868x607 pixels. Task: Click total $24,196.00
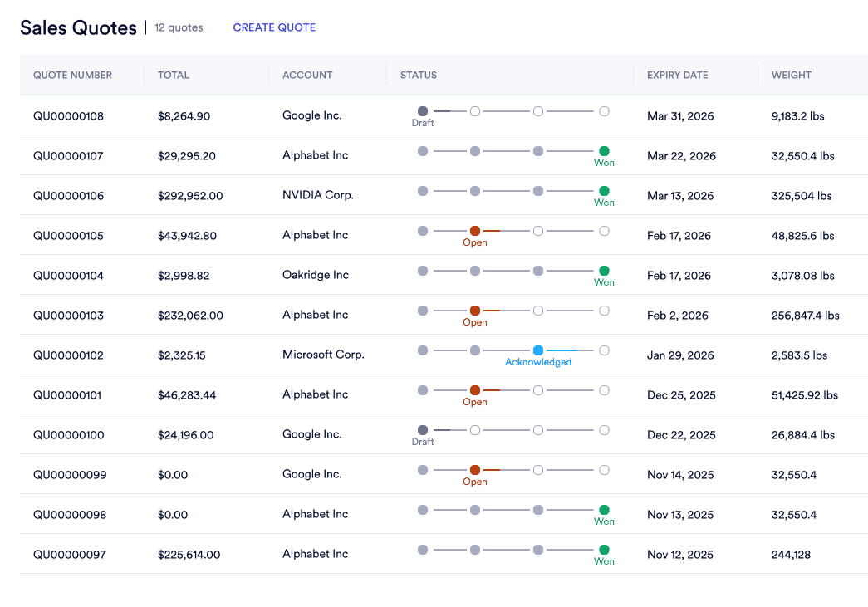(x=186, y=435)
